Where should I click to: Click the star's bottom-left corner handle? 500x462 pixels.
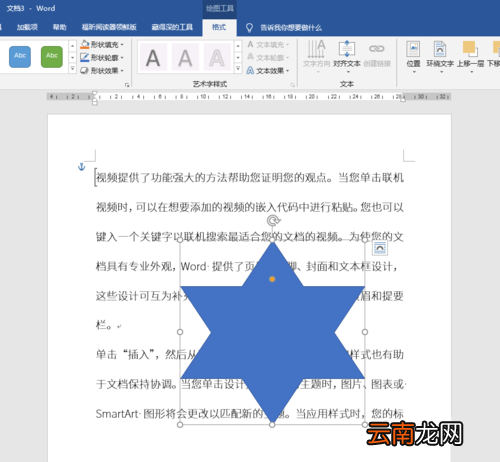coord(180,425)
